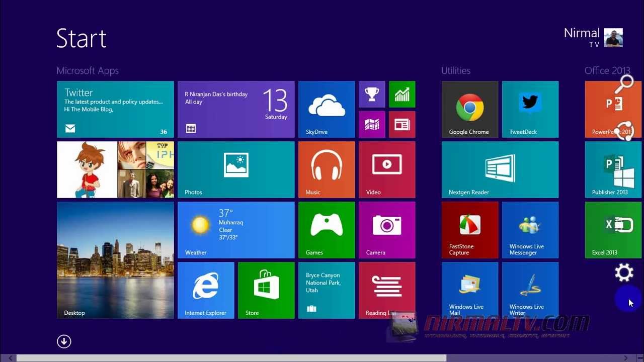The width and height of the screenshot is (644, 362).
Task: Show all apps with the down arrow
Action: tap(64, 341)
